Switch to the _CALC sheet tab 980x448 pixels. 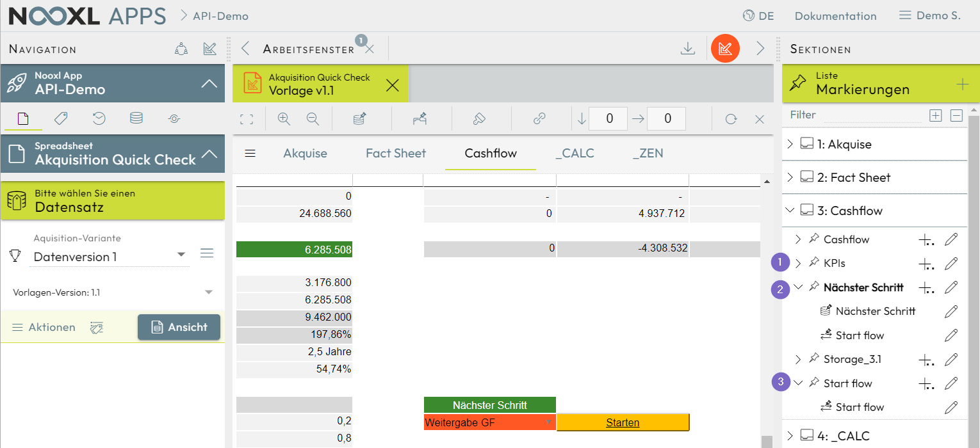tap(575, 154)
